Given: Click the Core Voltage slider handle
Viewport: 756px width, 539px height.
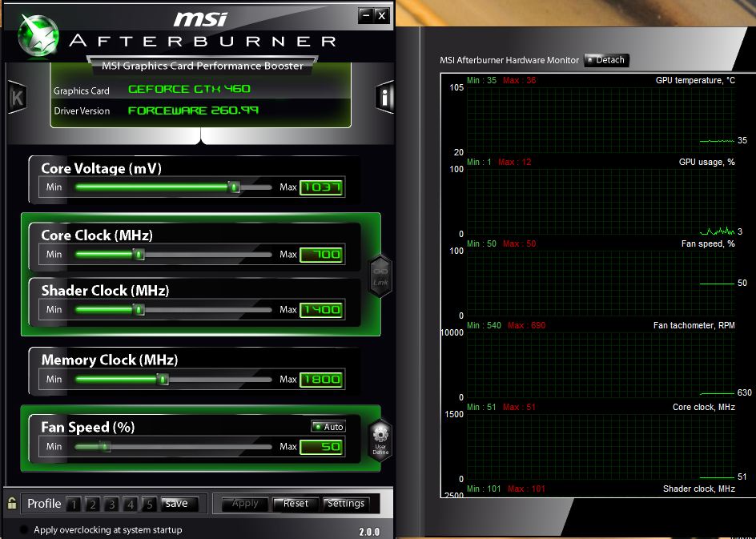Looking at the screenshot, I should click(234, 187).
